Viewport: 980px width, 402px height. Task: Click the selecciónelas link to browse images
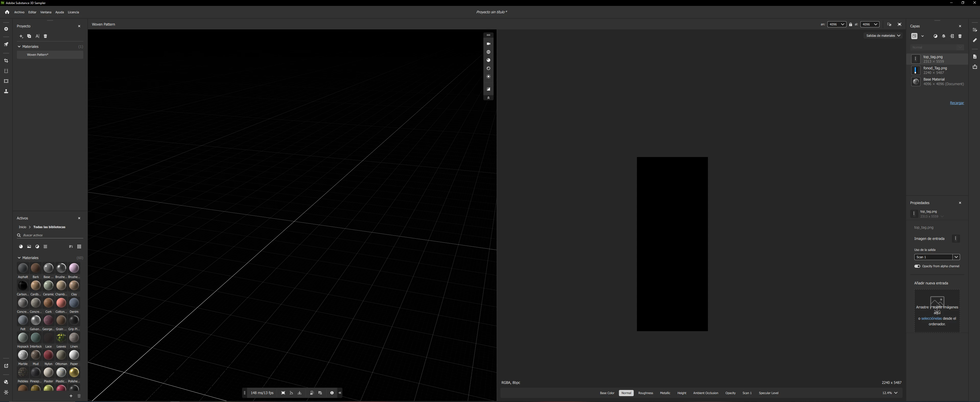(x=931, y=319)
